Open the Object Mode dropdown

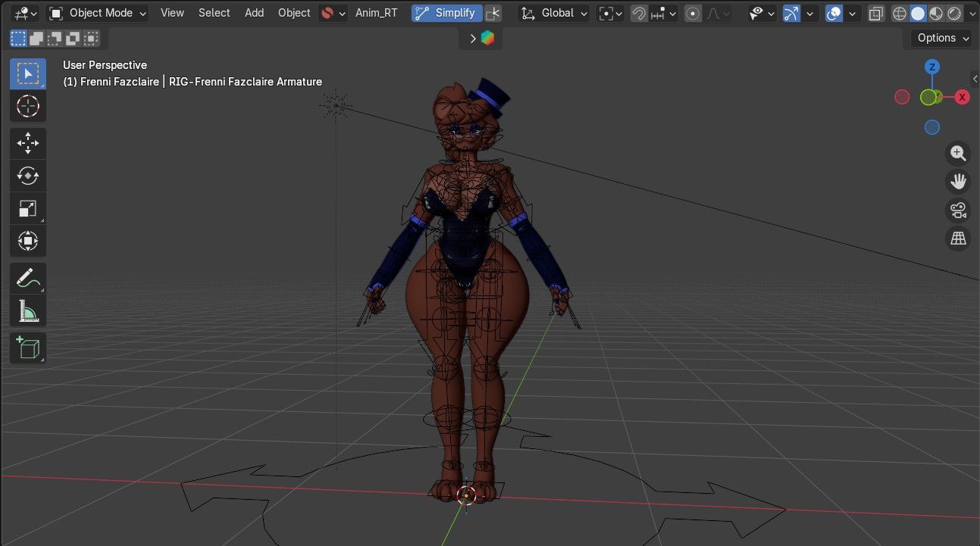click(98, 13)
